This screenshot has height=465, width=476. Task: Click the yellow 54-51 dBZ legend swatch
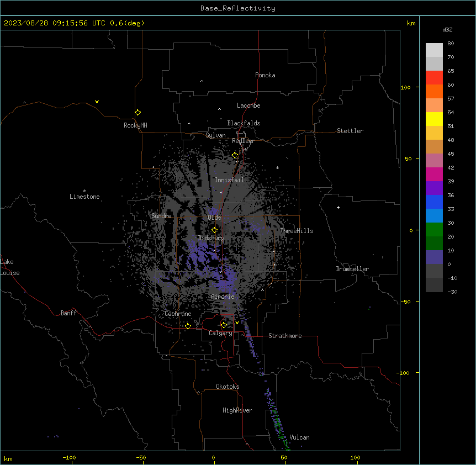tap(434, 119)
